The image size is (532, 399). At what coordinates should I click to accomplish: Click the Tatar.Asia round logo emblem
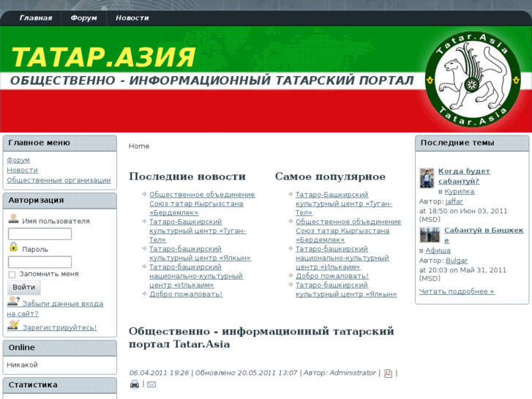(473, 80)
